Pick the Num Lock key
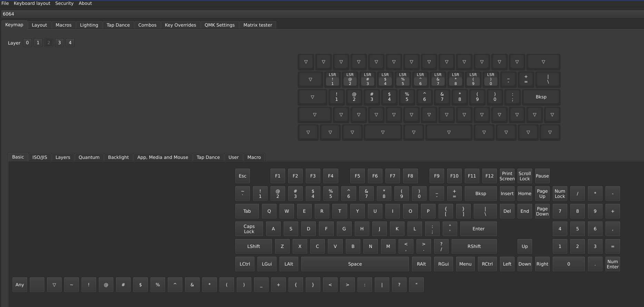 click(559, 194)
